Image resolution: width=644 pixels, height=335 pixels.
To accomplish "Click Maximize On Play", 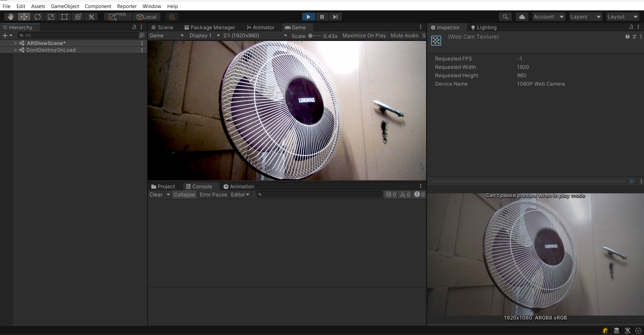I will click(364, 36).
